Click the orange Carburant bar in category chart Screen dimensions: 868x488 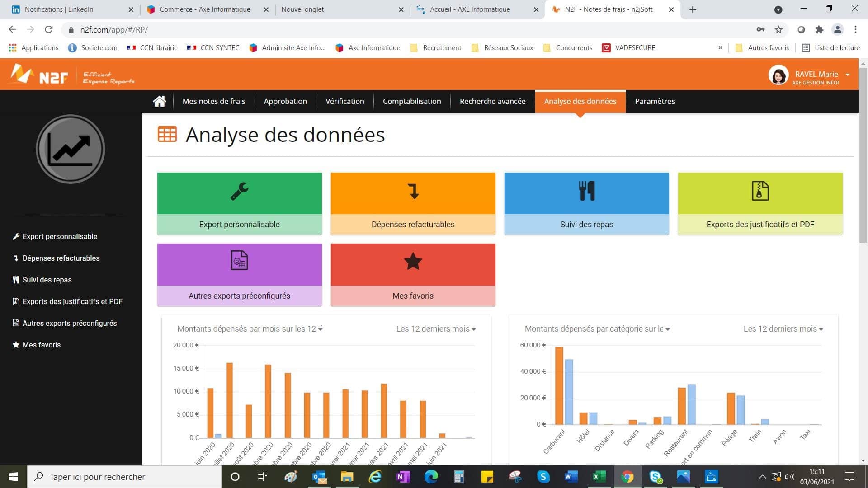coord(559,385)
